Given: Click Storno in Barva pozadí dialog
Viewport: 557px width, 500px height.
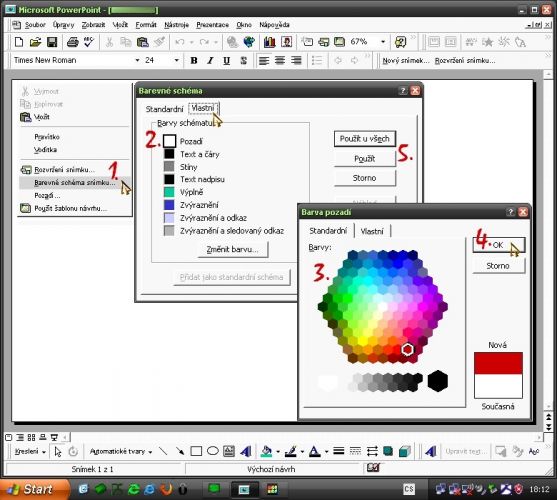Looking at the screenshot, I should (x=498, y=266).
